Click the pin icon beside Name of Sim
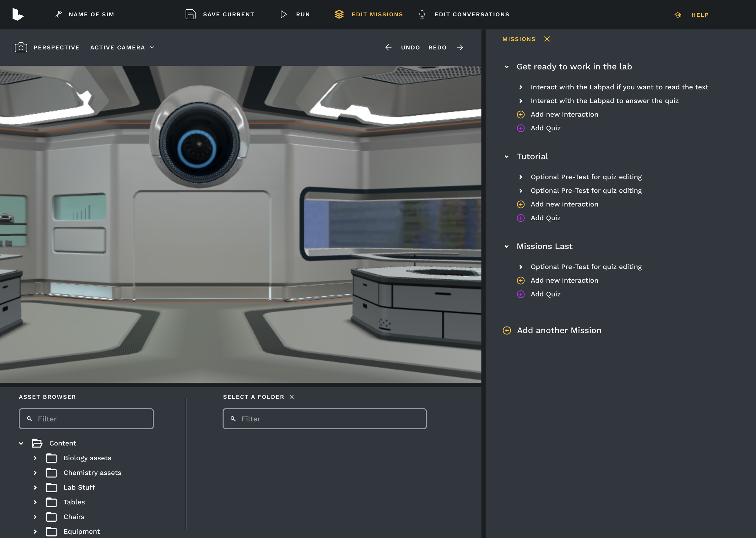The image size is (756, 538). pyautogui.click(x=59, y=14)
